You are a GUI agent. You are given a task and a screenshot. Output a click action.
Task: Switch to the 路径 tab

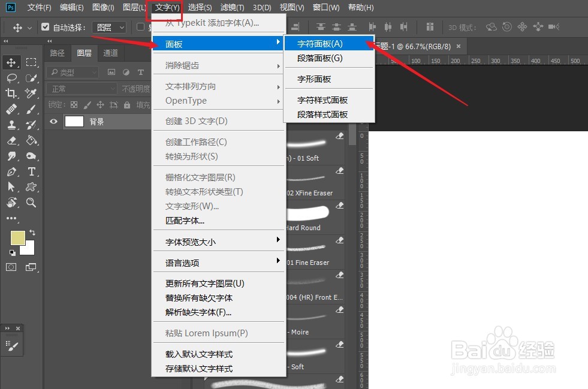coord(58,53)
